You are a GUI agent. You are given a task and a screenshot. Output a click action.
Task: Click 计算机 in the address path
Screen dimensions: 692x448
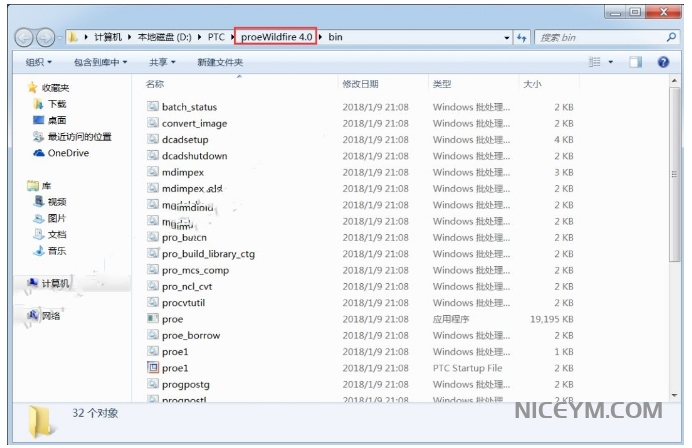(108, 37)
